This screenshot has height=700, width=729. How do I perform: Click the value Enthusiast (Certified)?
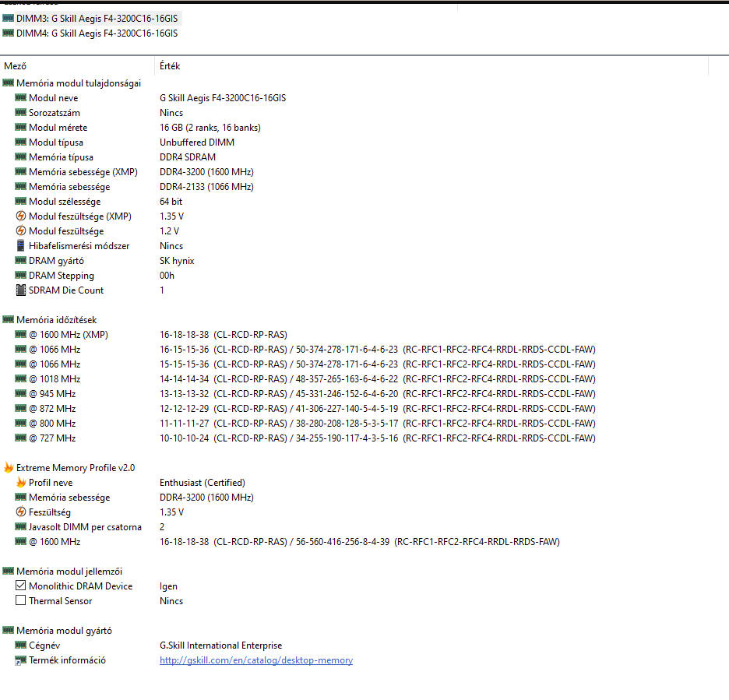(x=202, y=483)
